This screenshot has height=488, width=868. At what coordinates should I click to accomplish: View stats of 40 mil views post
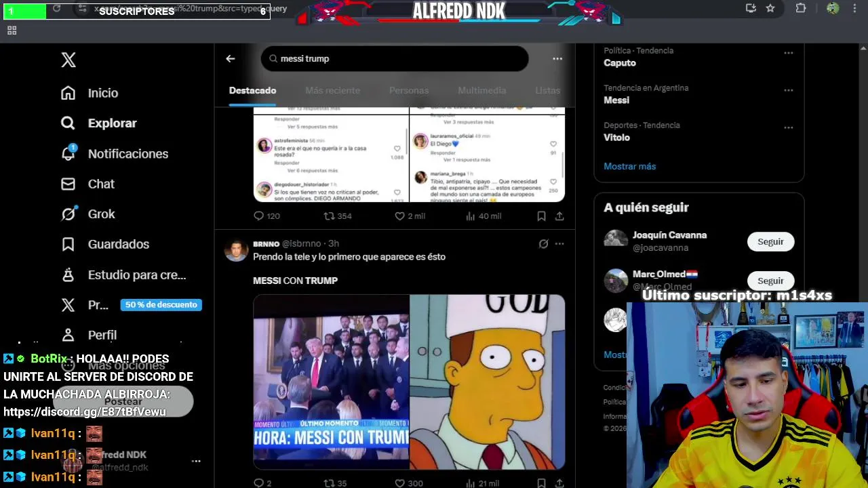click(484, 216)
